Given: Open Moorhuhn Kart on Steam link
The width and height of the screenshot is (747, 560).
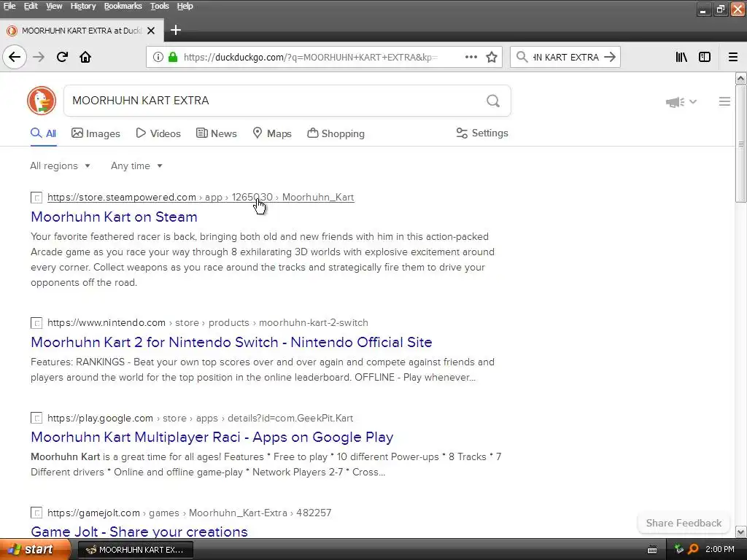Looking at the screenshot, I should (x=114, y=217).
